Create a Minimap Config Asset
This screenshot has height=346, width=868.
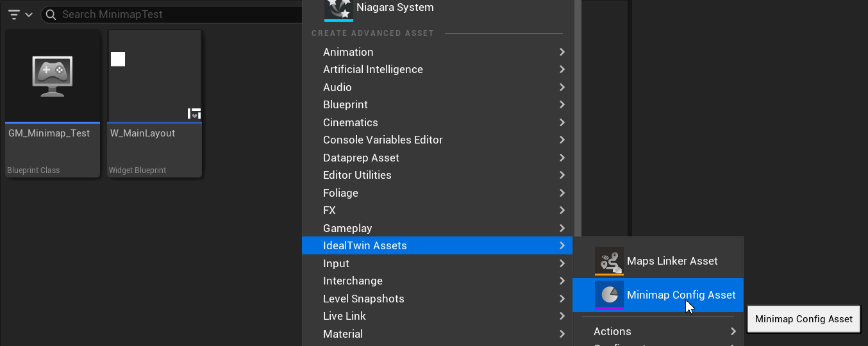click(x=681, y=295)
